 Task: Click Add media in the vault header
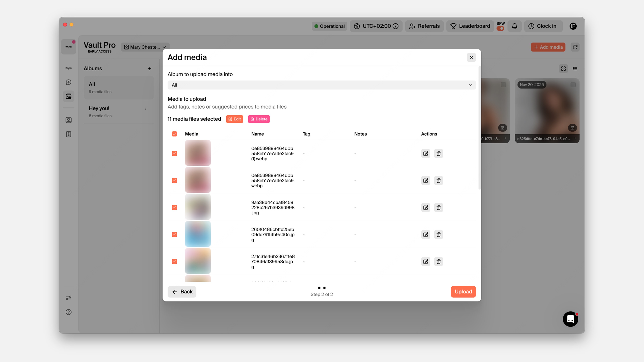[x=548, y=47]
